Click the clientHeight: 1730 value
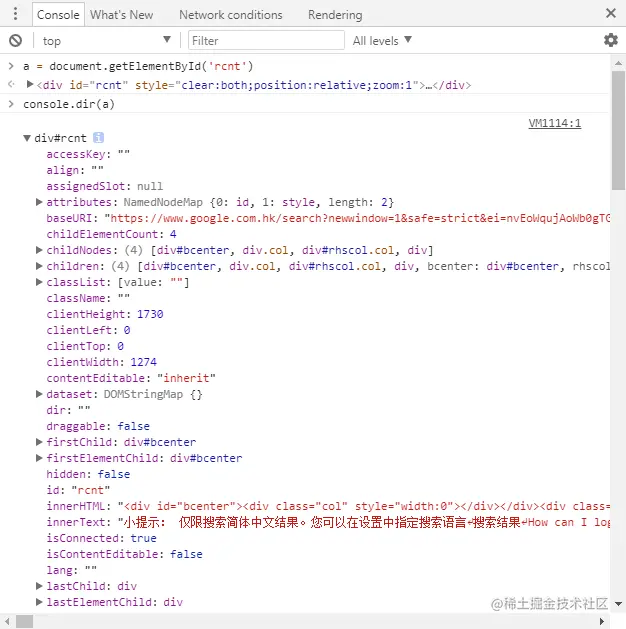This screenshot has height=629, width=626. point(150,314)
